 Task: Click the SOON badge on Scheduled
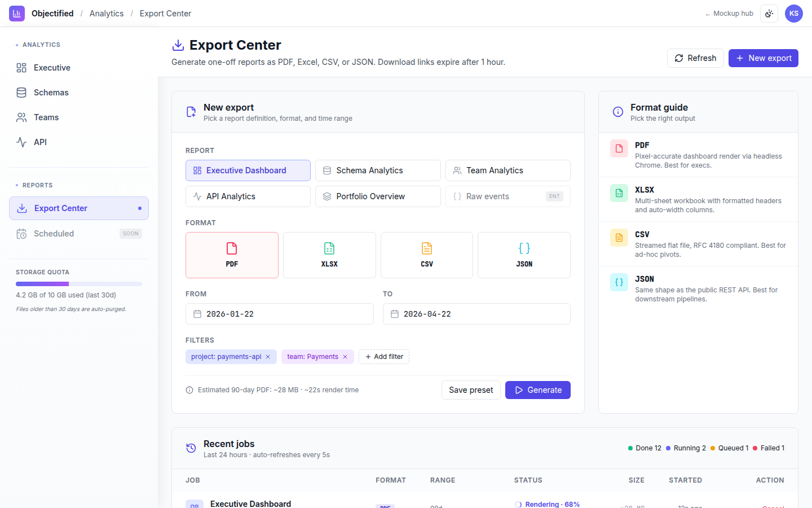[131, 234]
